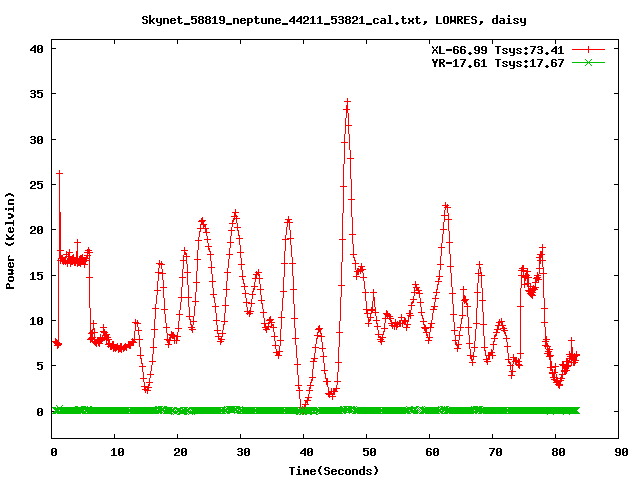Click the x-axis tick label 90
The height and width of the screenshot is (480, 640).
(x=621, y=452)
